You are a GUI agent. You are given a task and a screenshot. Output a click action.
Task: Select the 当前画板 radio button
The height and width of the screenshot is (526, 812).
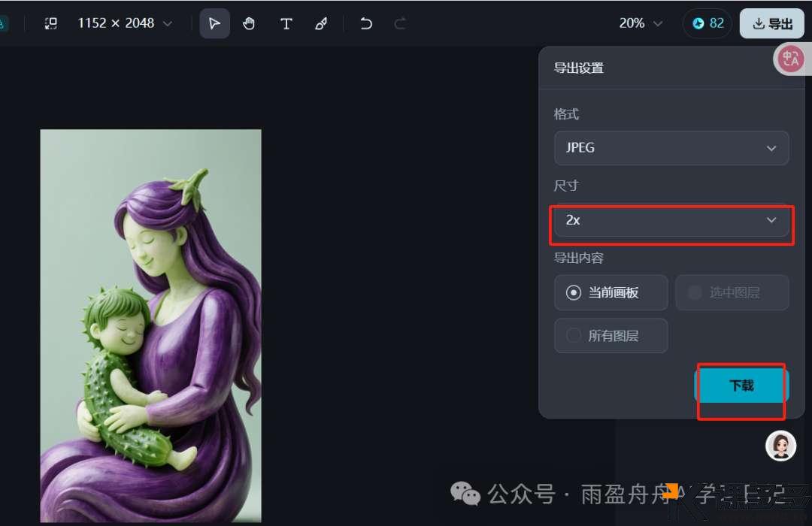tap(611, 292)
